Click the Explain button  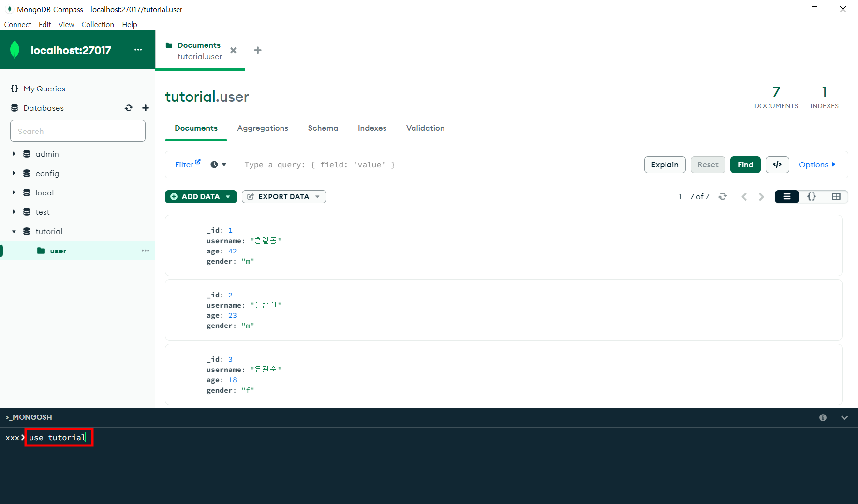665,164
